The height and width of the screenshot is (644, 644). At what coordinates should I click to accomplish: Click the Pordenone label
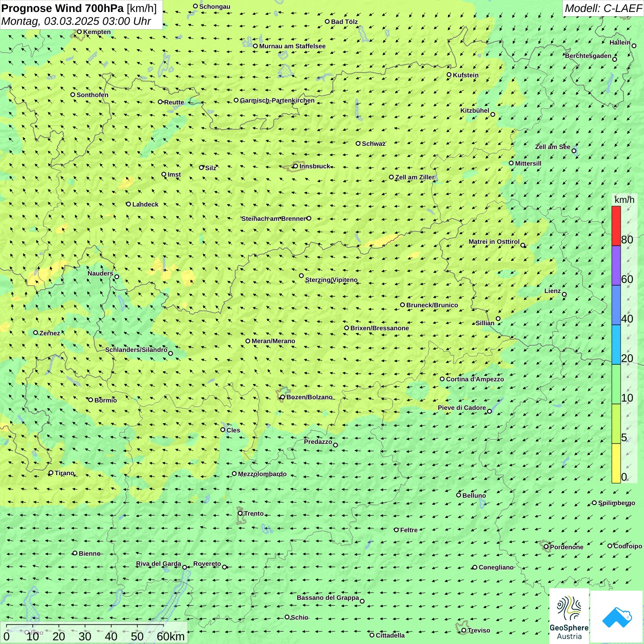567,547
